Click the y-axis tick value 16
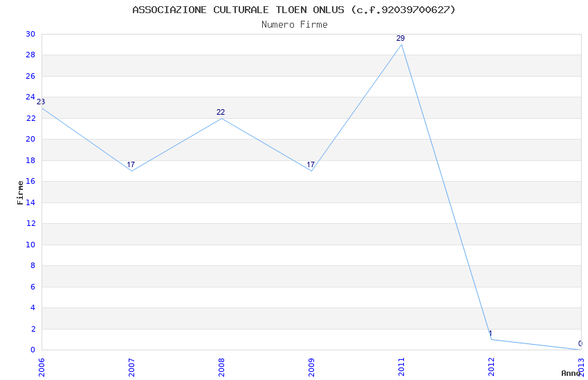588x380 pixels. [30, 181]
